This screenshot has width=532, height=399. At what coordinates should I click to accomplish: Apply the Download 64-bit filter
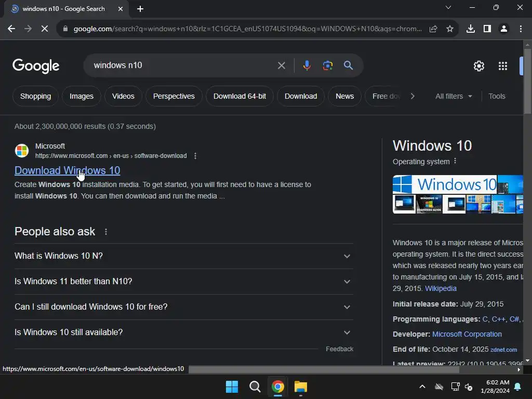point(240,96)
